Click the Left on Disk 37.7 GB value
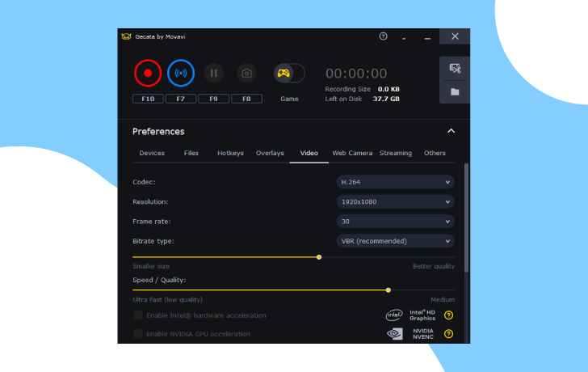Image resolution: width=588 pixels, height=372 pixels. pos(386,99)
